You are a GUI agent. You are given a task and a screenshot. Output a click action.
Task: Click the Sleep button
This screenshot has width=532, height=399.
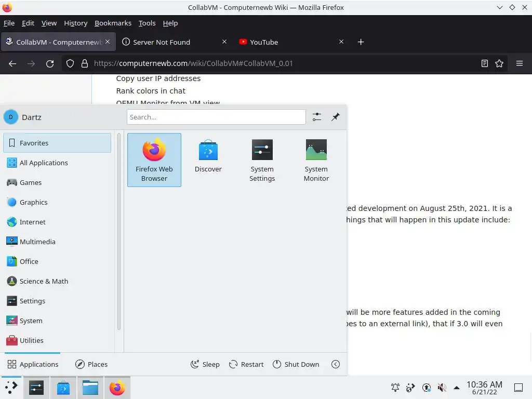pos(205,364)
